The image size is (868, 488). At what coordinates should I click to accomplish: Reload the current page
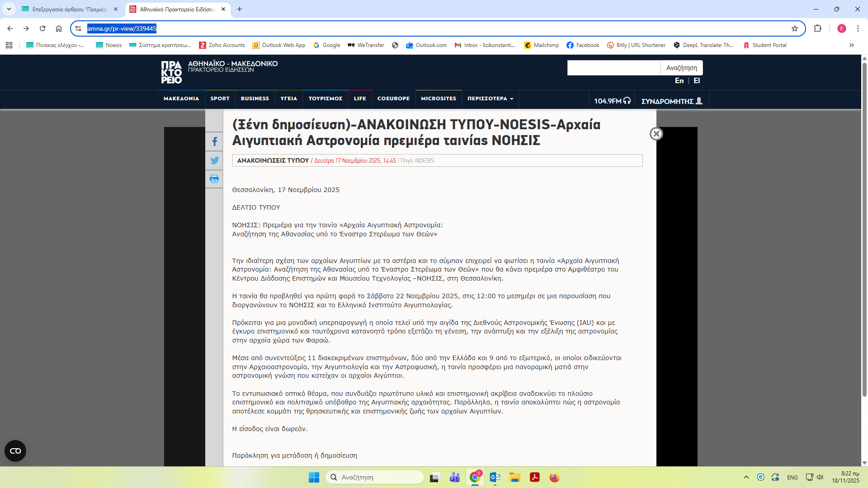click(x=42, y=28)
